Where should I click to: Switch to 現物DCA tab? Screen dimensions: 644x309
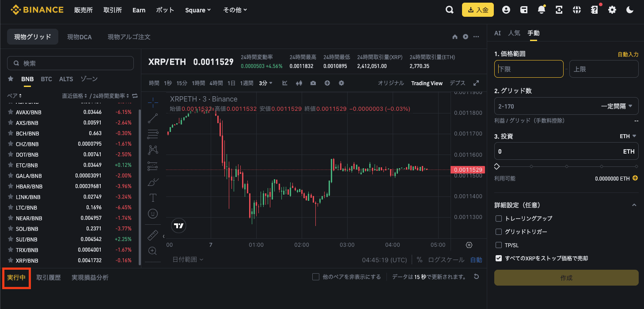tap(80, 37)
